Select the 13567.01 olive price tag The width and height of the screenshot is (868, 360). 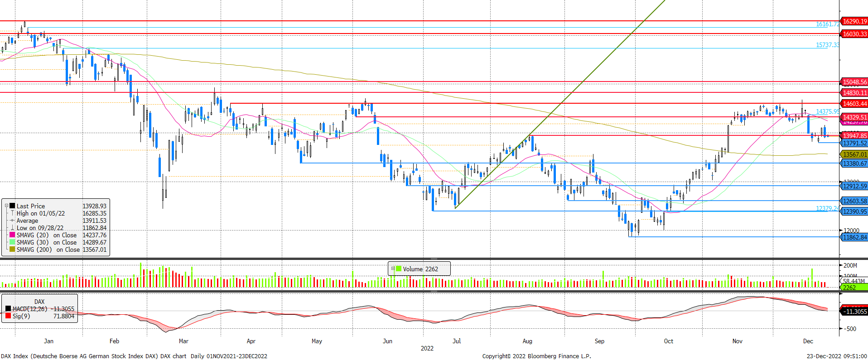pyautogui.click(x=854, y=154)
